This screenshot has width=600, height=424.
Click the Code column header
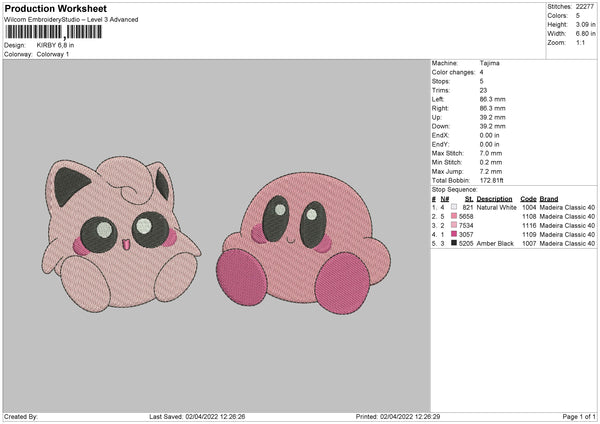(528, 199)
